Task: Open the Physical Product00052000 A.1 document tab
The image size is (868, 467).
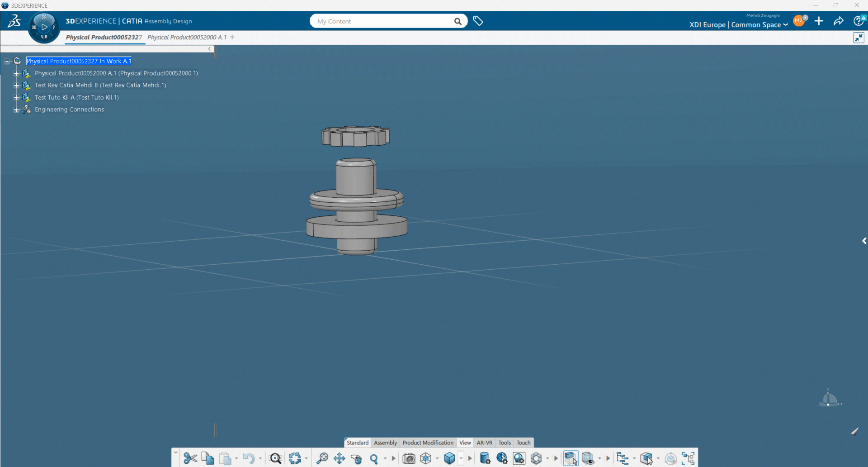Action: click(x=186, y=37)
